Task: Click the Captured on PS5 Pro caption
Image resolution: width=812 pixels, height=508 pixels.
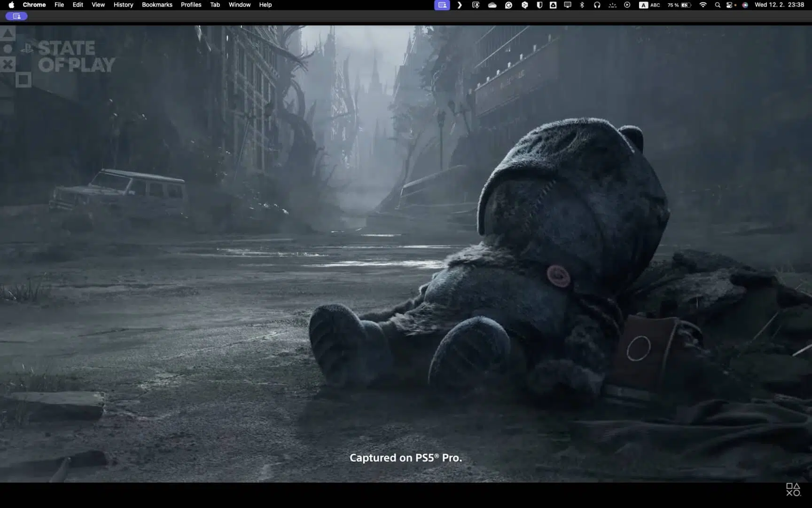Action: coord(406,458)
